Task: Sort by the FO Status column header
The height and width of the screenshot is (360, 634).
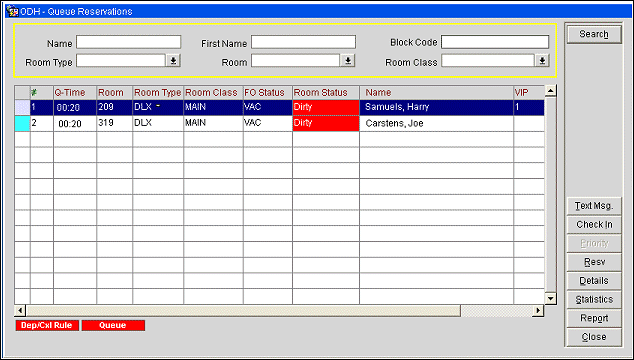Action: (268, 93)
